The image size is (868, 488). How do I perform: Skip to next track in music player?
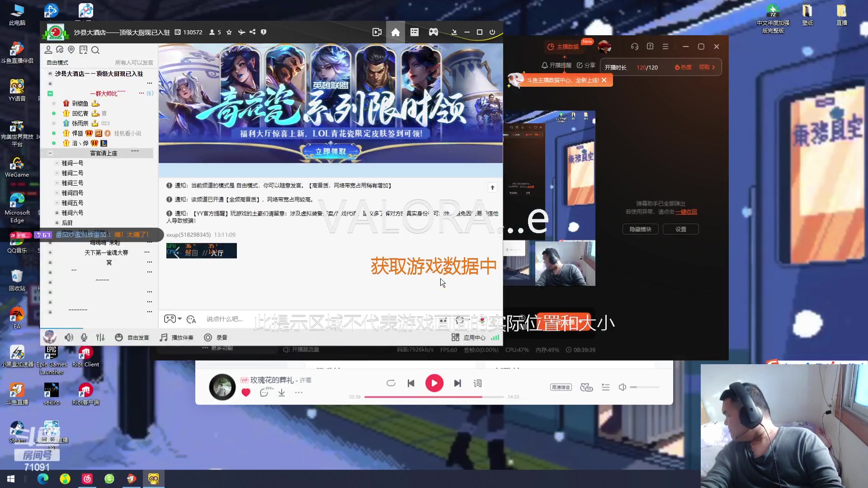click(x=458, y=383)
